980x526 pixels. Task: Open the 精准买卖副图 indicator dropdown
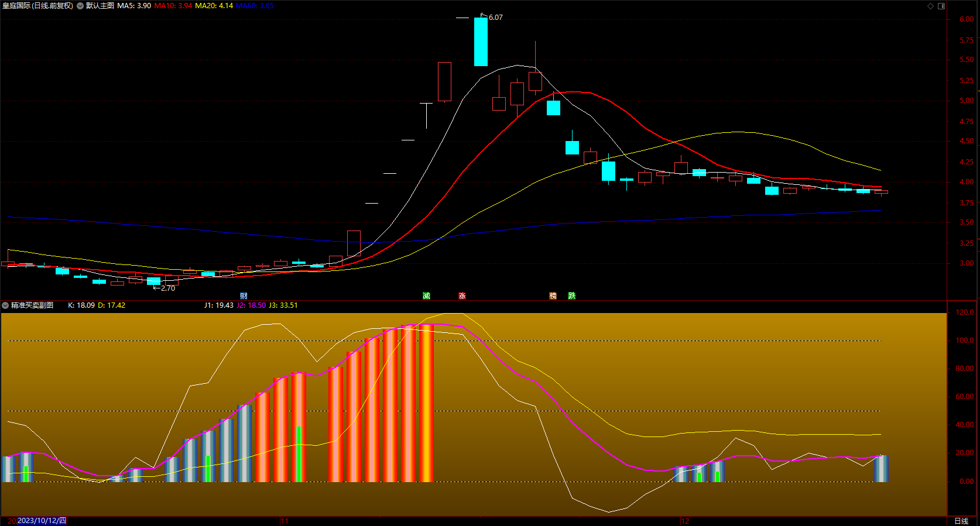[5, 305]
